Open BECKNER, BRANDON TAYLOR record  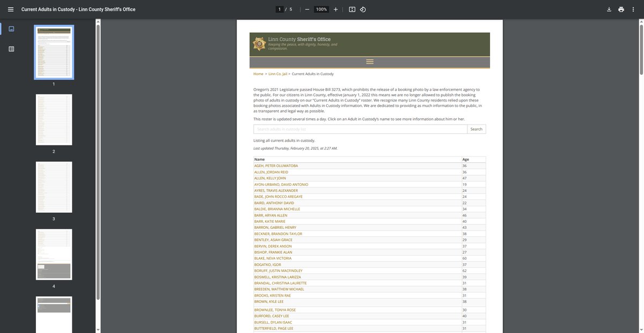click(278, 234)
